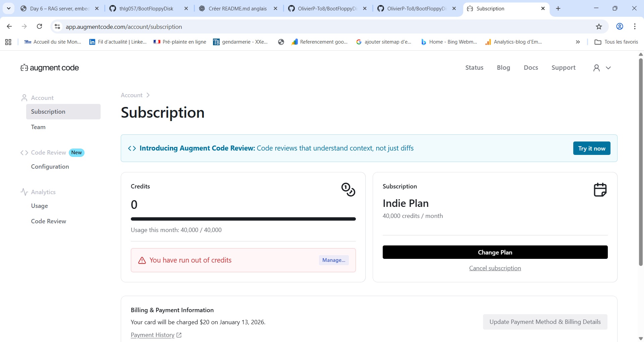Image resolution: width=644 pixels, height=342 pixels.
Task: Open the Chrome profile icon
Action: click(x=620, y=26)
